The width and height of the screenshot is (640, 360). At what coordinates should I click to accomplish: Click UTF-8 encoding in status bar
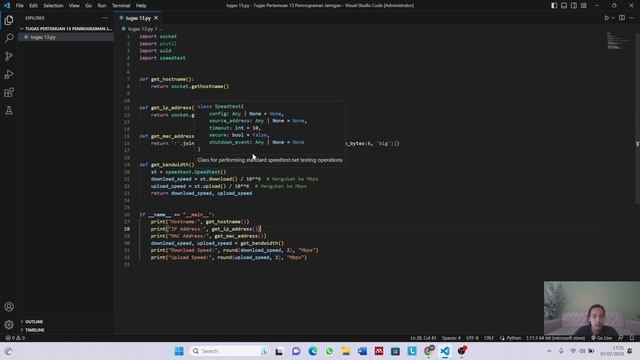[x=472, y=338]
